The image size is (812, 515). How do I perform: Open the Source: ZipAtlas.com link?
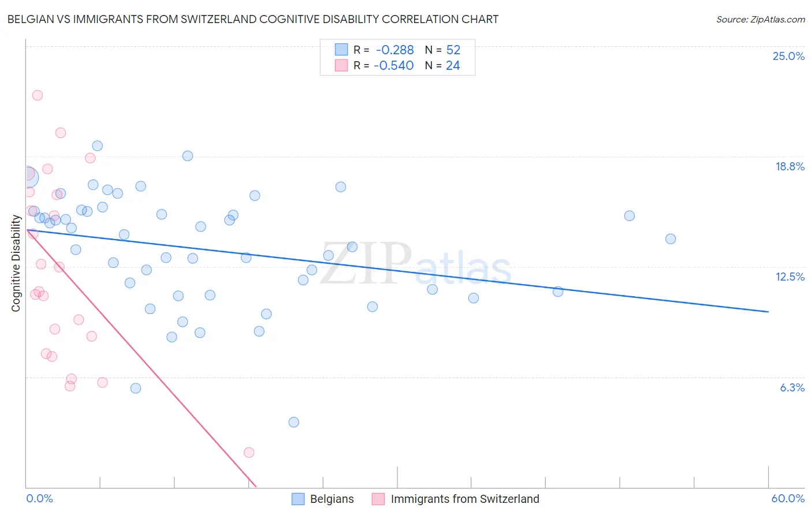coord(761,19)
